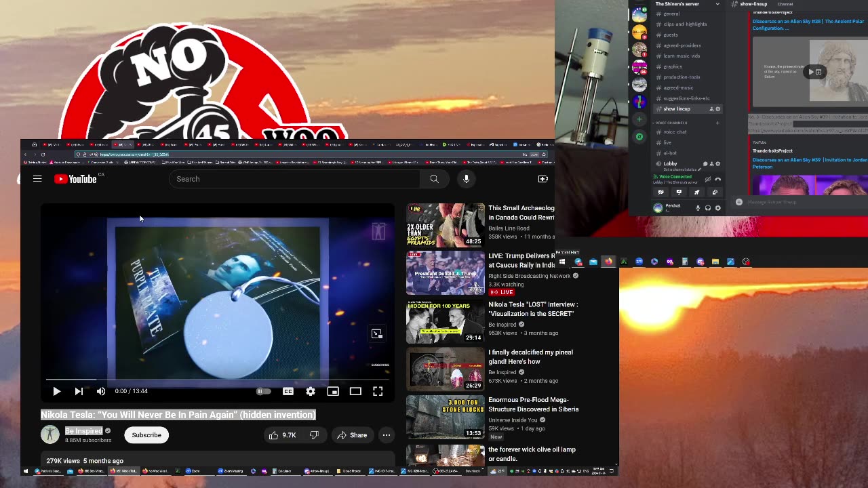This screenshot has height=488, width=868.
Task: Toggle autoplay switch in video player
Action: [263, 391]
